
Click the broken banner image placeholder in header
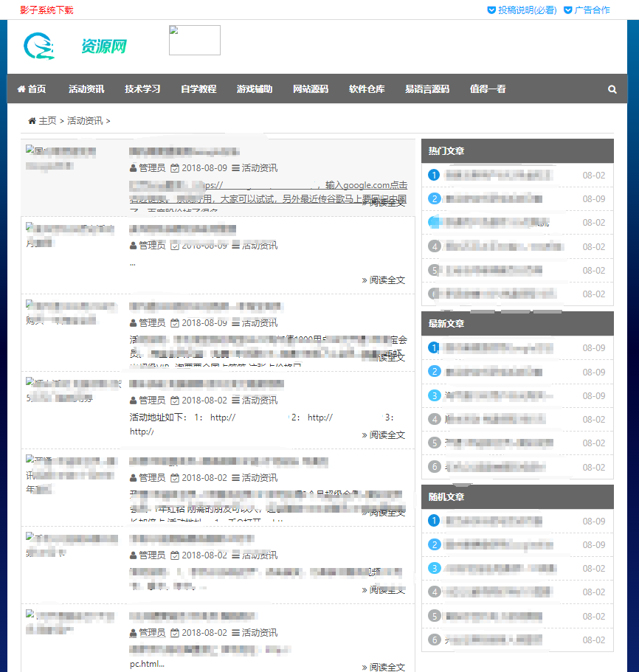tap(194, 40)
